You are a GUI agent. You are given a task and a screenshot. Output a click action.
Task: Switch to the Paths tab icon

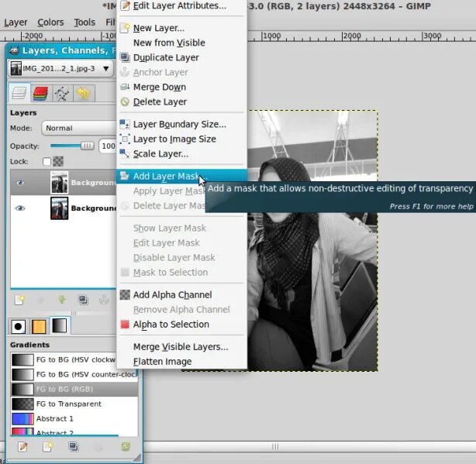(62, 94)
